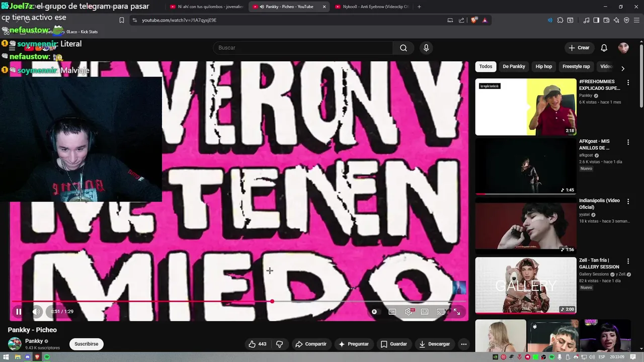This screenshot has width=644, height=362.
Task: Open the Pankky channel name link
Action: [x=34, y=341]
